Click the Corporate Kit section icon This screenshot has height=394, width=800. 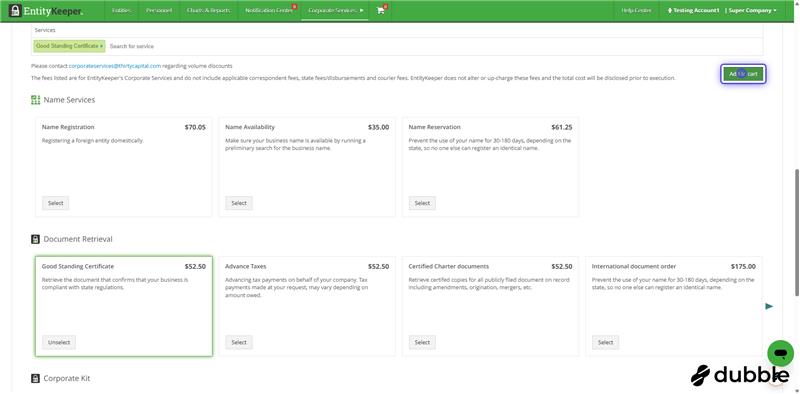click(x=35, y=378)
